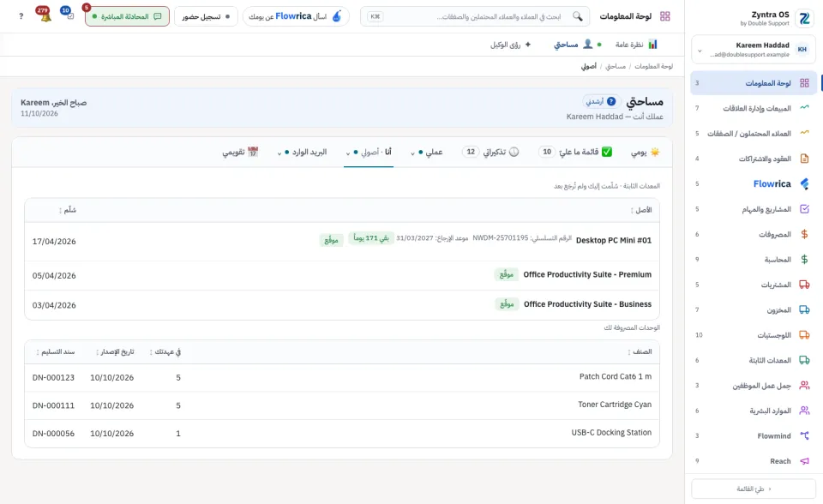Click the question mark help icon
This screenshot has width=823, height=504.
[x=21, y=16]
